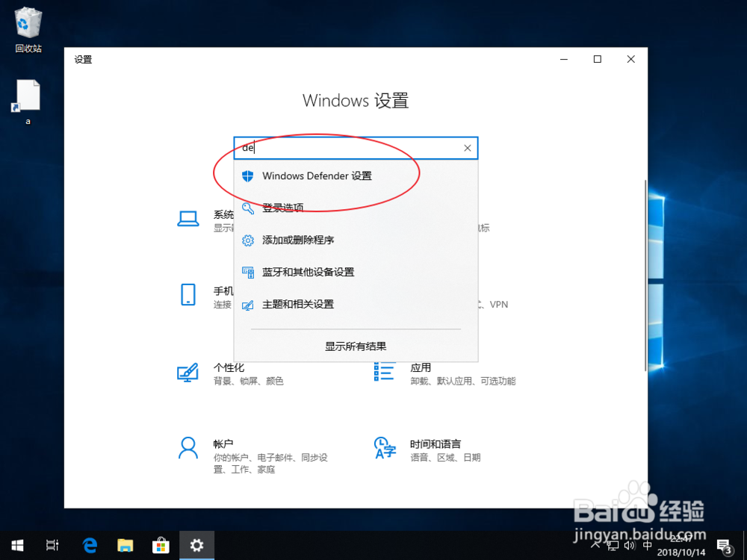This screenshot has height=560, width=747.
Task: Click the 中 input method indicator
Action: point(648,546)
